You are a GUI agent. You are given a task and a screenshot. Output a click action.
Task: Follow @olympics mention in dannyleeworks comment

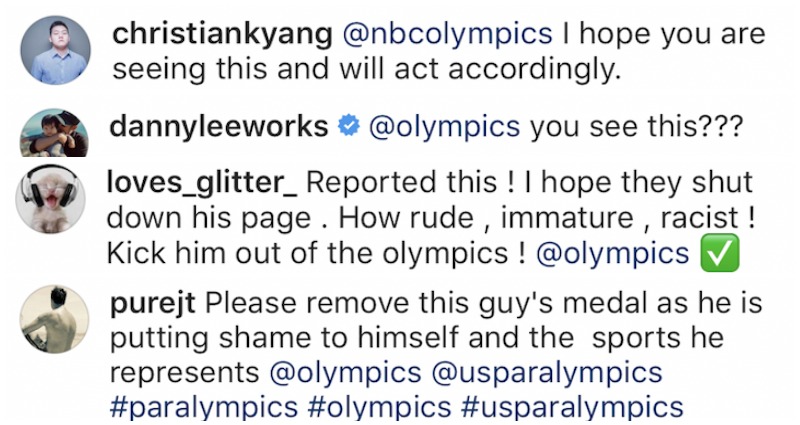[444, 126]
